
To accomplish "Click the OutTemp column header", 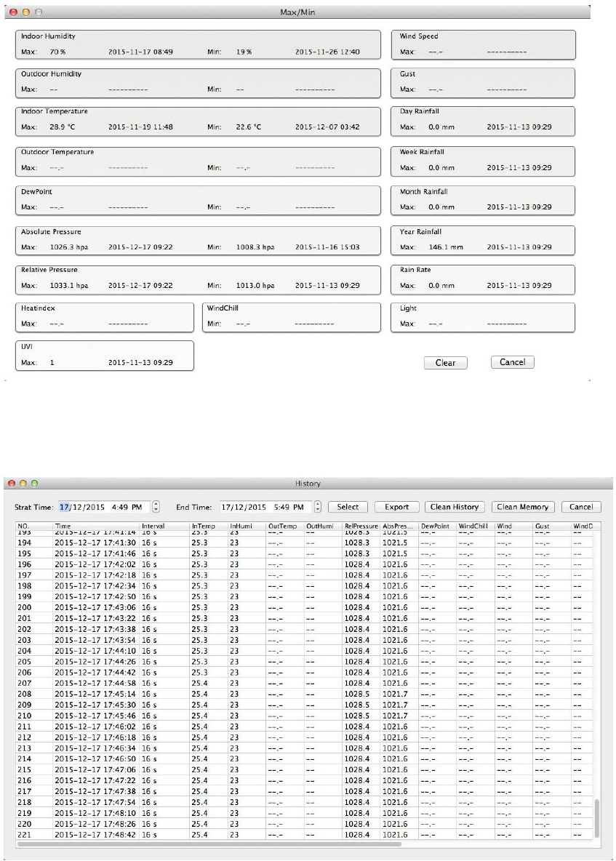I will click(x=285, y=526).
